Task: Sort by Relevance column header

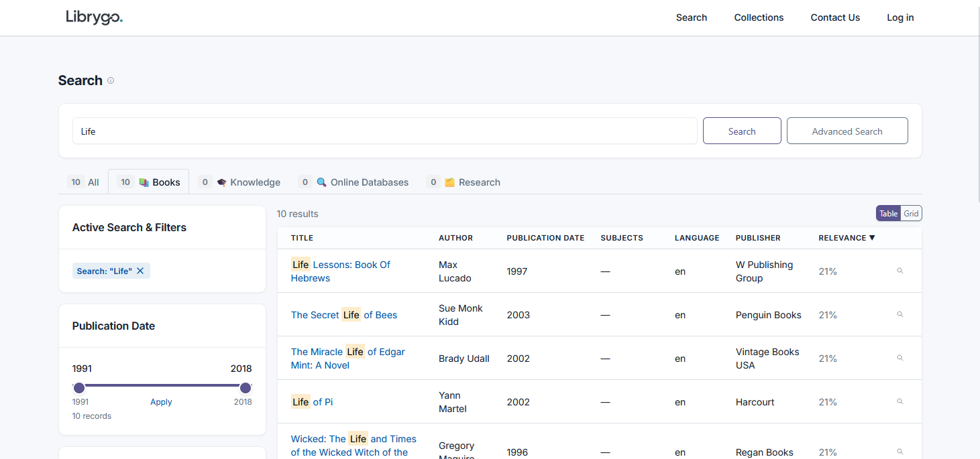Action: [x=847, y=238]
